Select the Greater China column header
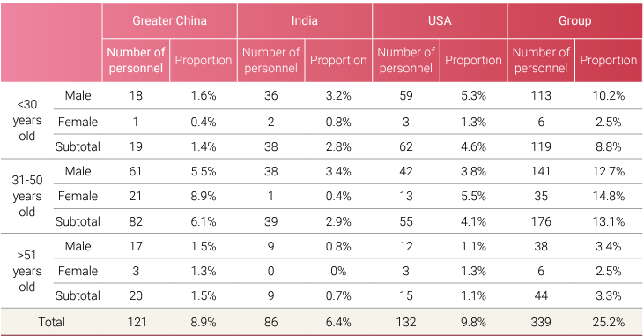Viewport: 644px width, 336px height. (170, 20)
